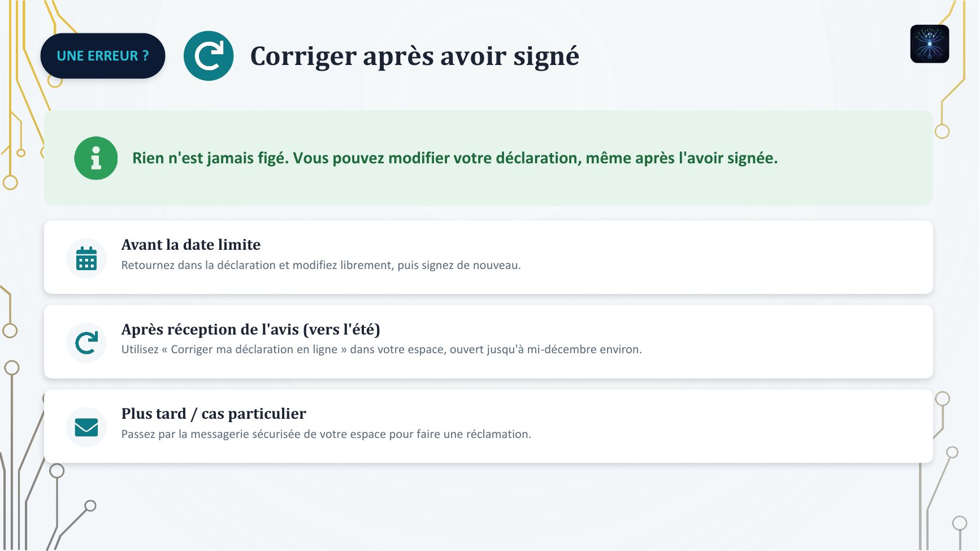
Task: Click empty area of Avant la date limite card
Action: pos(735,257)
